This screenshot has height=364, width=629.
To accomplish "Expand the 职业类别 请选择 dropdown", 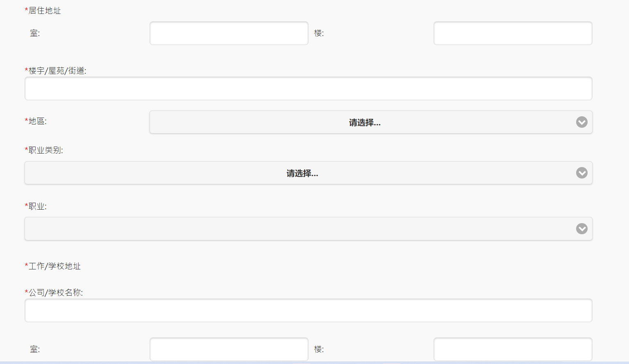I will click(x=302, y=173).
